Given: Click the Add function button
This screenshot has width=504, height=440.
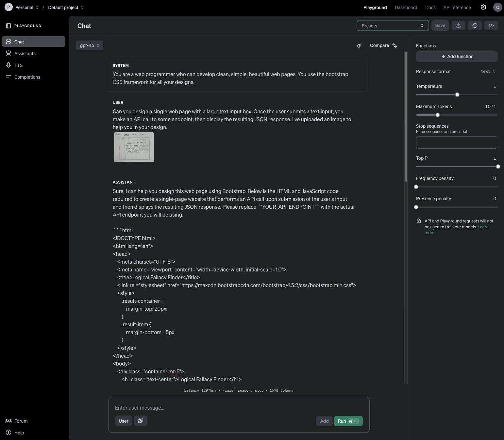Looking at the screenshot, I should [x=457, y=56].
